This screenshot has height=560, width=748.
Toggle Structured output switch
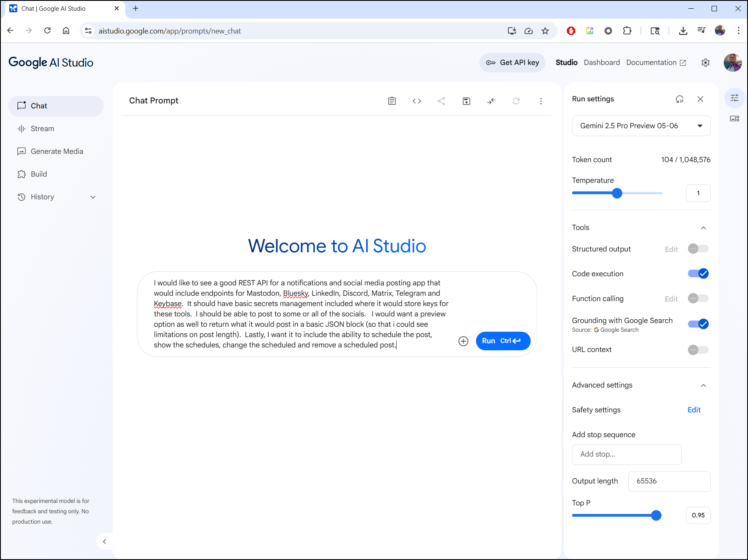coord(698,249)
